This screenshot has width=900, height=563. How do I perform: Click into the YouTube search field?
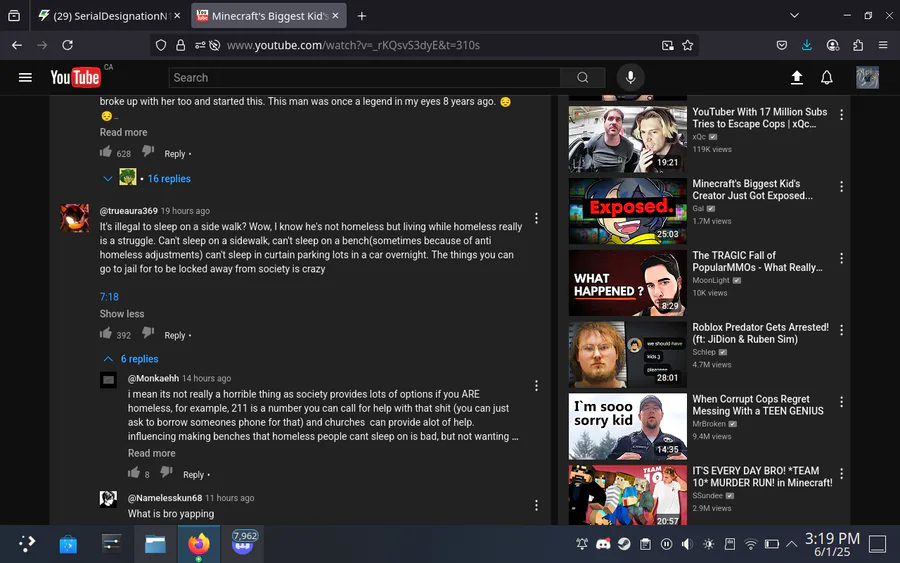[x=364, y=77]
